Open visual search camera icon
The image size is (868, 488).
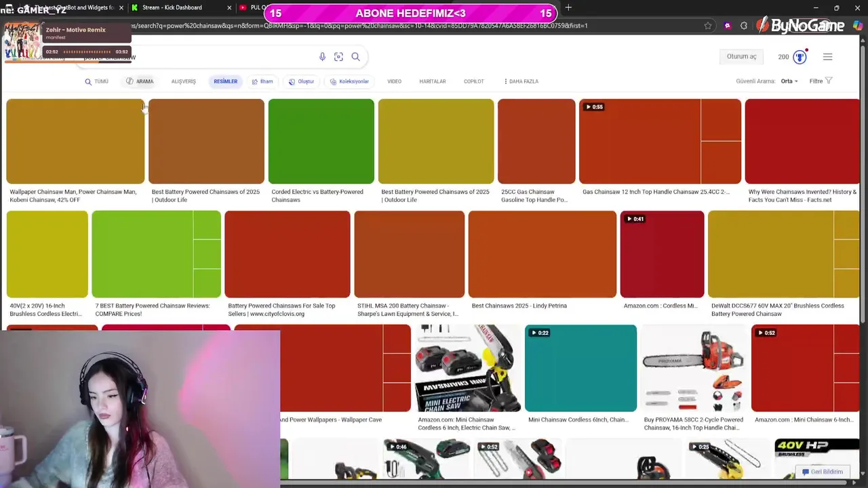point(338,57)
